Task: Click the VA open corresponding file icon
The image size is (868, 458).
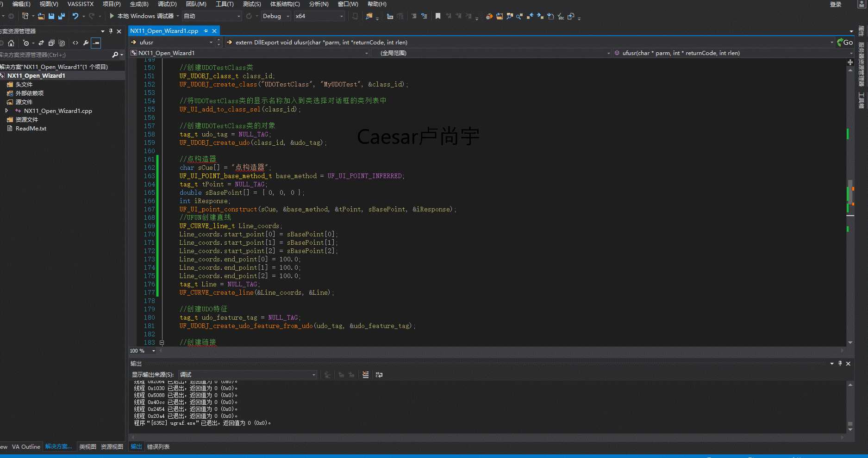Action: coord(571,16)
